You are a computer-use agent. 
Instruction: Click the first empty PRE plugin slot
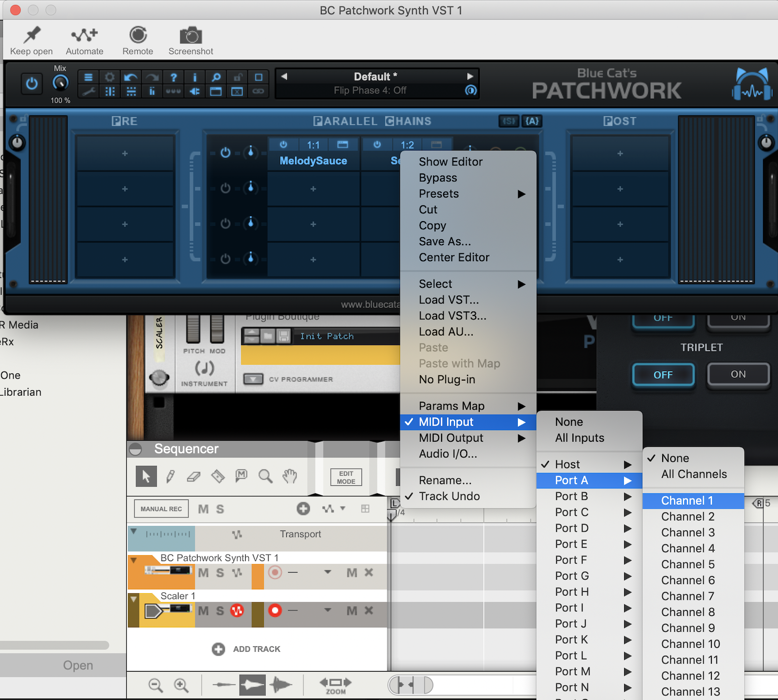[125, 153]
